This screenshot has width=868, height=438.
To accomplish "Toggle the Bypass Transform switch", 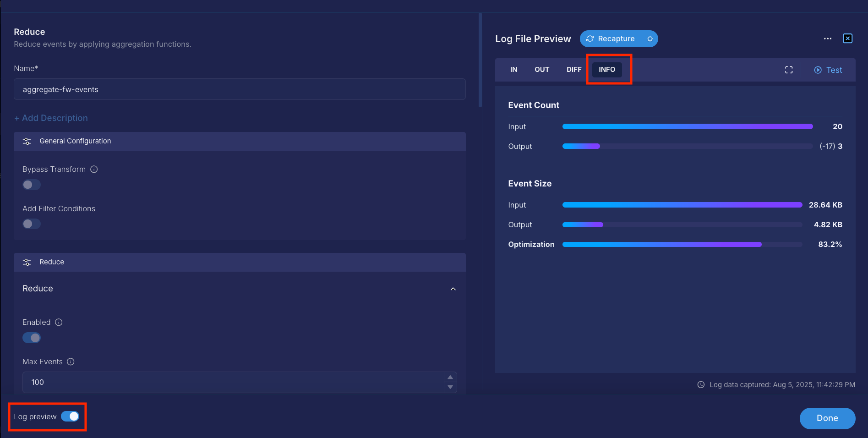I will [32, 185].
